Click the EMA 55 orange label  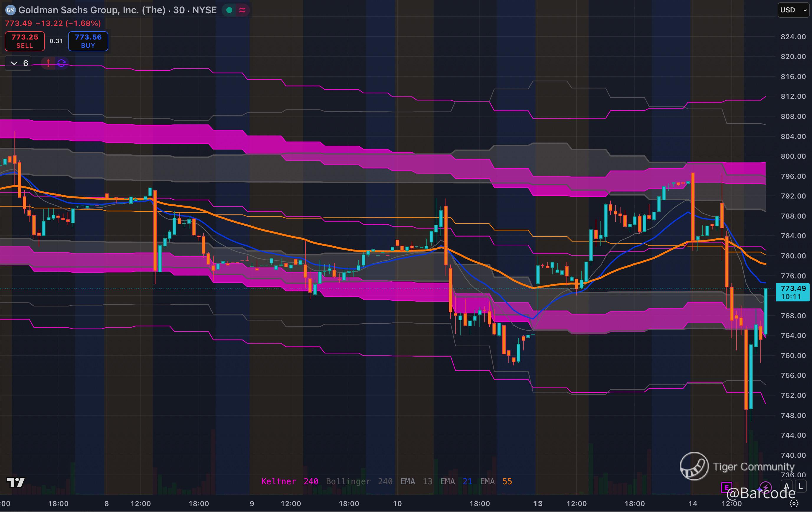click(496, 481)
